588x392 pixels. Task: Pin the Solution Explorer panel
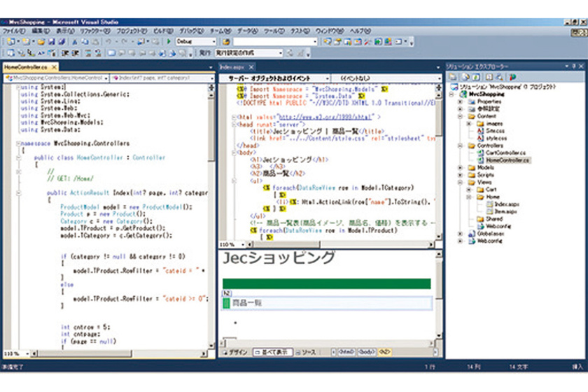(573, 66)
